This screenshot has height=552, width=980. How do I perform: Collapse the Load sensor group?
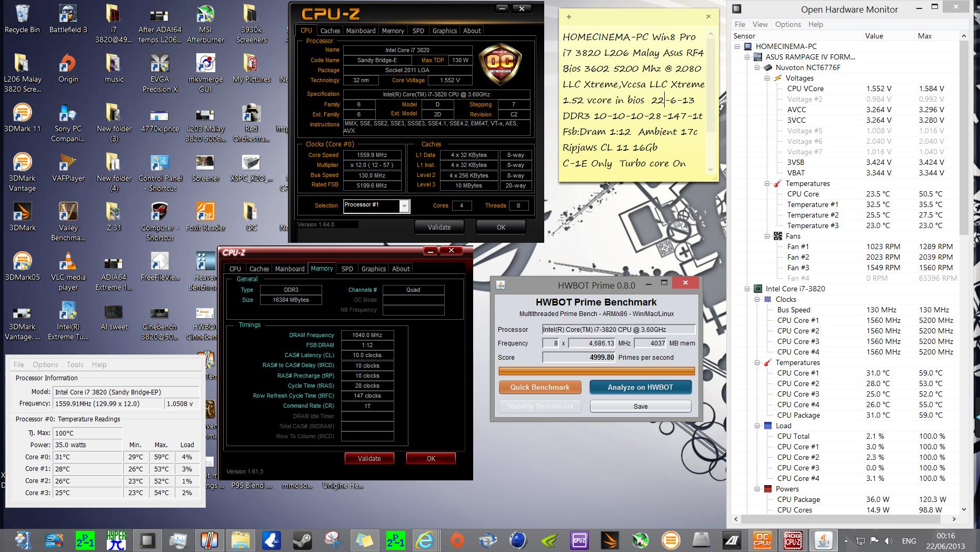tap(757, 426)
